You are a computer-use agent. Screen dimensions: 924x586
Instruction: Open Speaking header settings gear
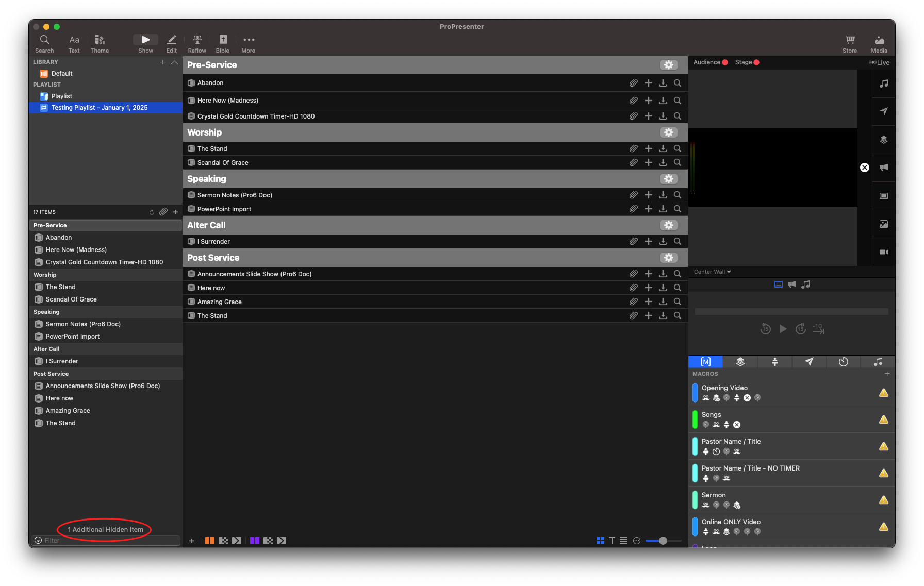pos(669,179)
